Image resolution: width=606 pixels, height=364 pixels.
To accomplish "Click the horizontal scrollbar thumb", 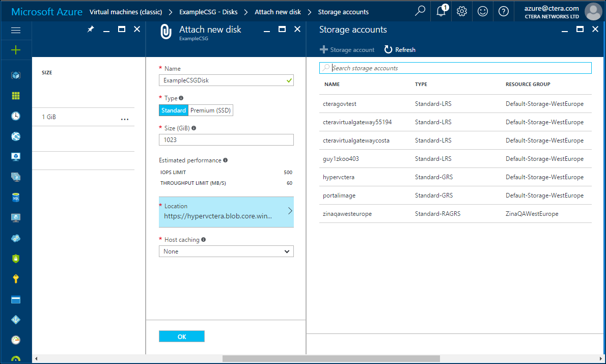I will tap(331, 358).
